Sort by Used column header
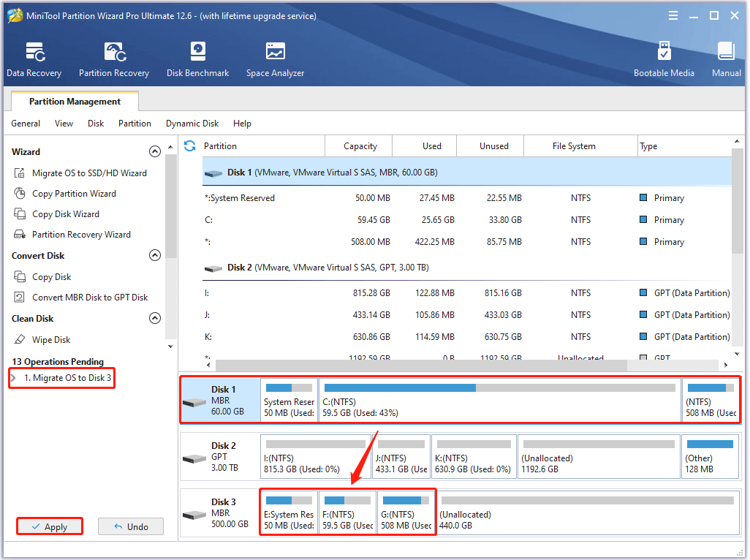The height and width of the screenshot is (560, 750). (x=425, y=146)
